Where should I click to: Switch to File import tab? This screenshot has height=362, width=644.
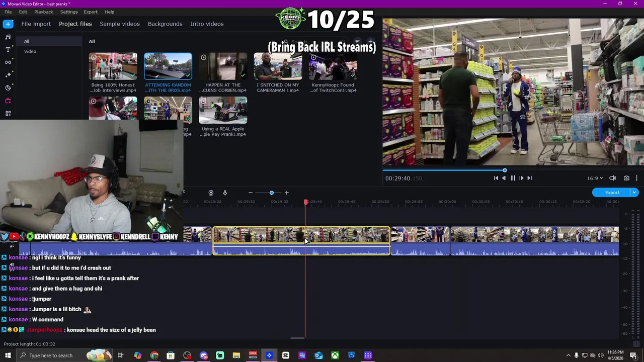coord(36,24)
